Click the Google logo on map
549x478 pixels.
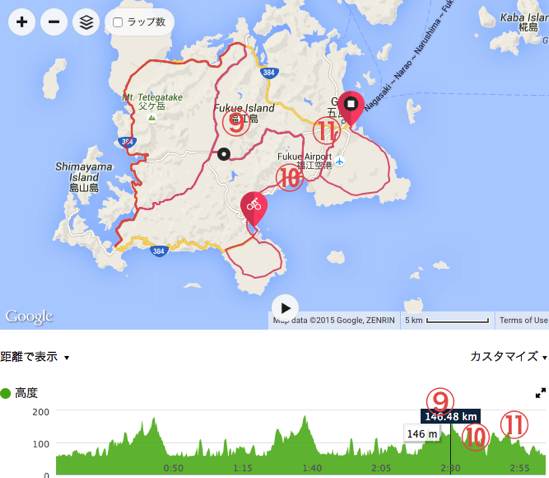click(29, 317)
